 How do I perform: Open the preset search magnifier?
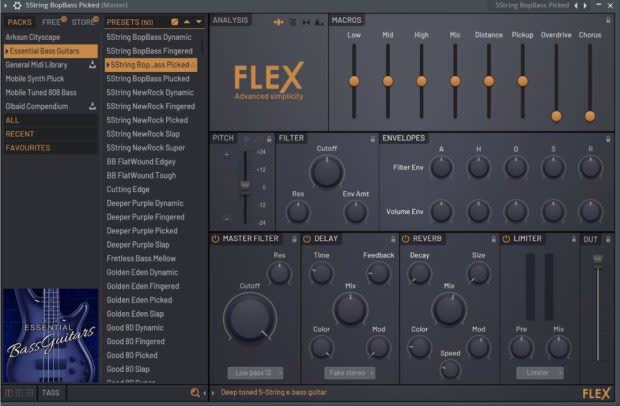(195, 393)
